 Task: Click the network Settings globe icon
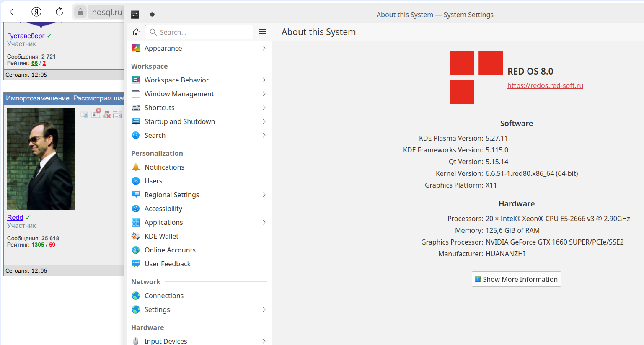pyautogui.click(x=136, y=309)
